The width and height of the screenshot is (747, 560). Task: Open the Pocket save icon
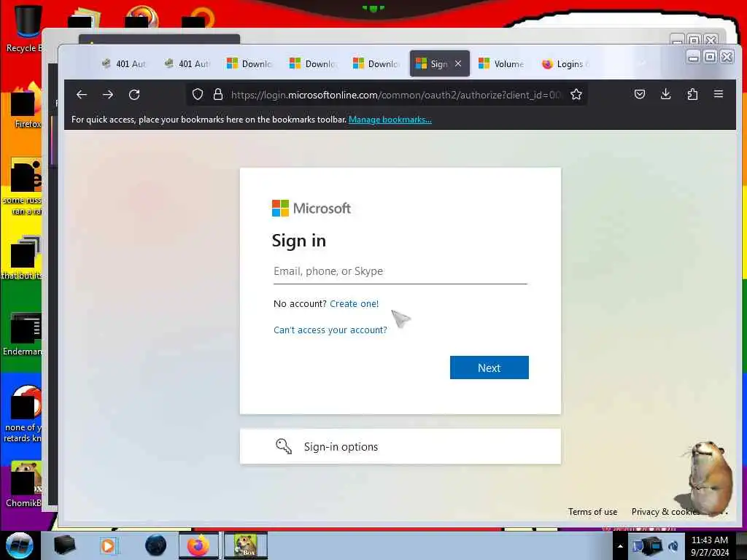pos(639,94)
